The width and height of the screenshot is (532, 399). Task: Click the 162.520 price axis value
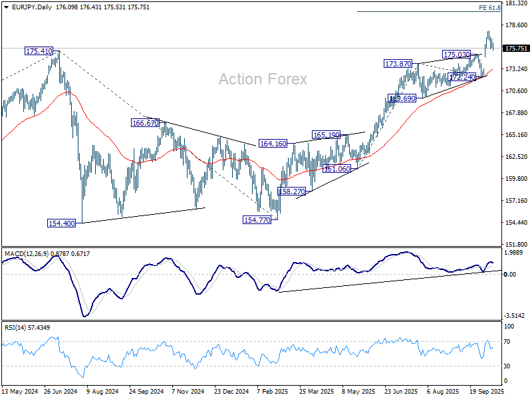tap(517, 157)
